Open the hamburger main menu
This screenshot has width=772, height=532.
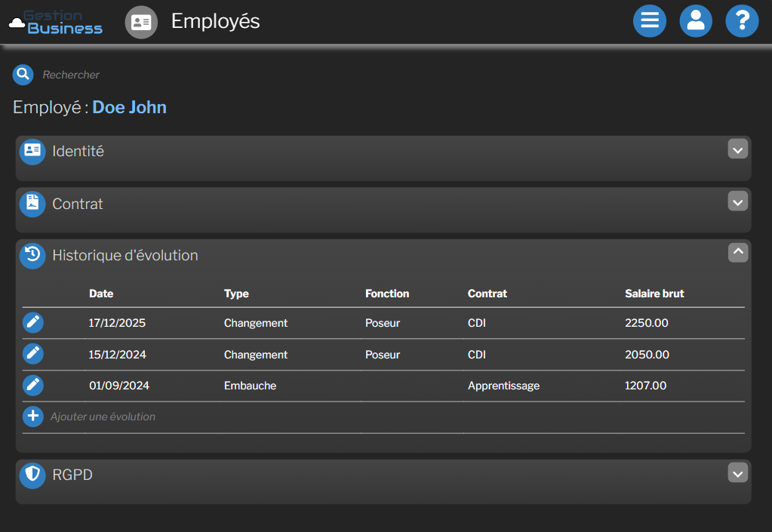click(x=649, y=21)
